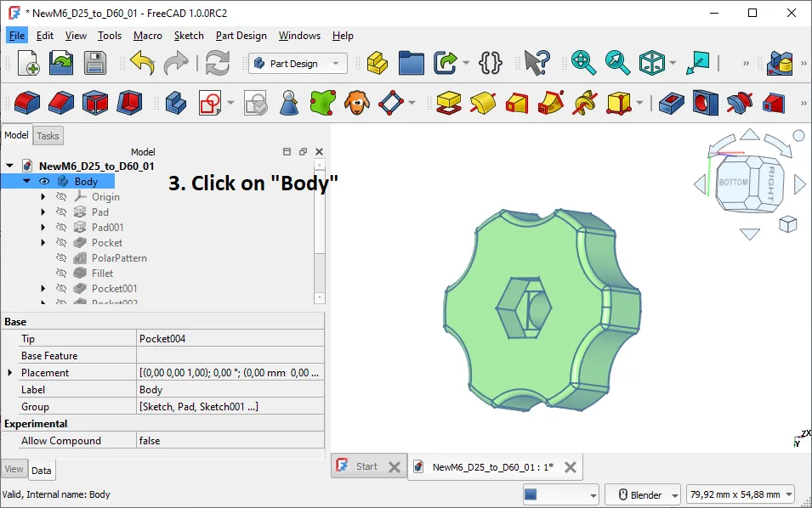
Task: Click the Hole tool icon
Action: 706,103
